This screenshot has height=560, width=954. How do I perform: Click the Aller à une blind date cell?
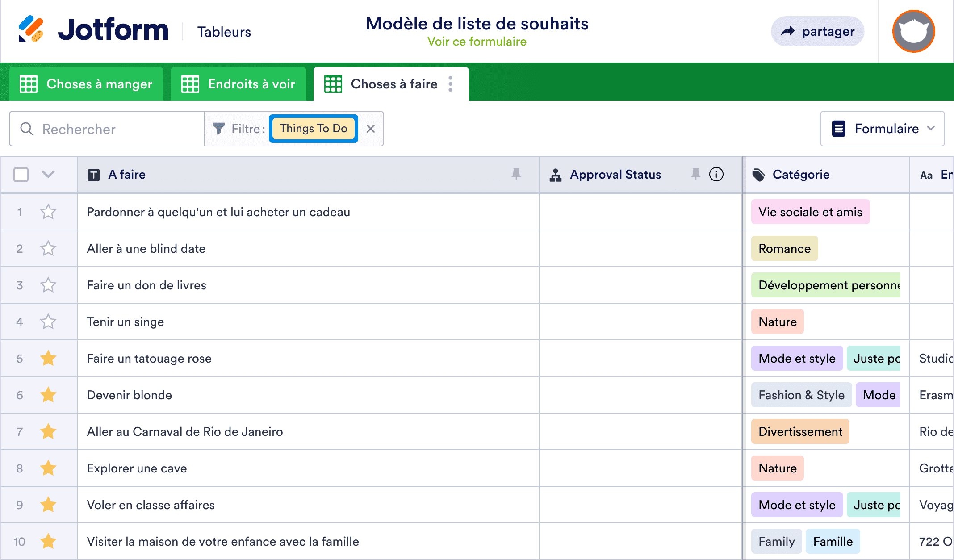coord(308,248)
